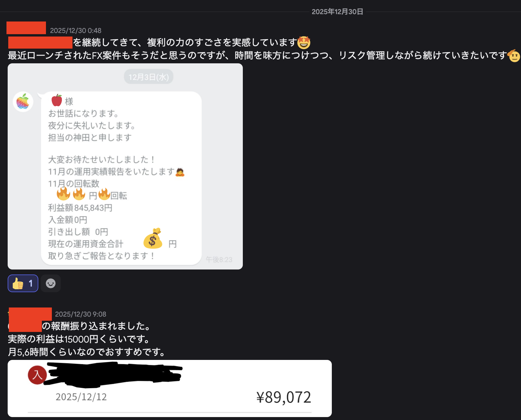Open the bank deposit ¥89,072 image attachment
The image size is (521, 420).
click(170, 388)
